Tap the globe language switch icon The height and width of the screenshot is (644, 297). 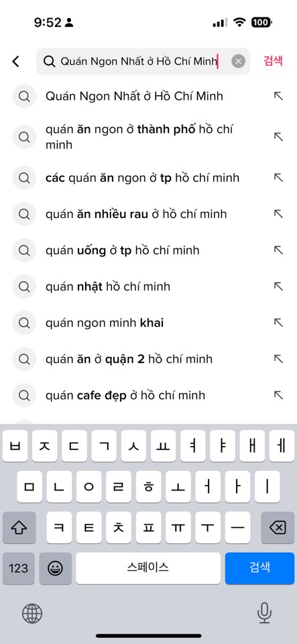coord(32,614)
